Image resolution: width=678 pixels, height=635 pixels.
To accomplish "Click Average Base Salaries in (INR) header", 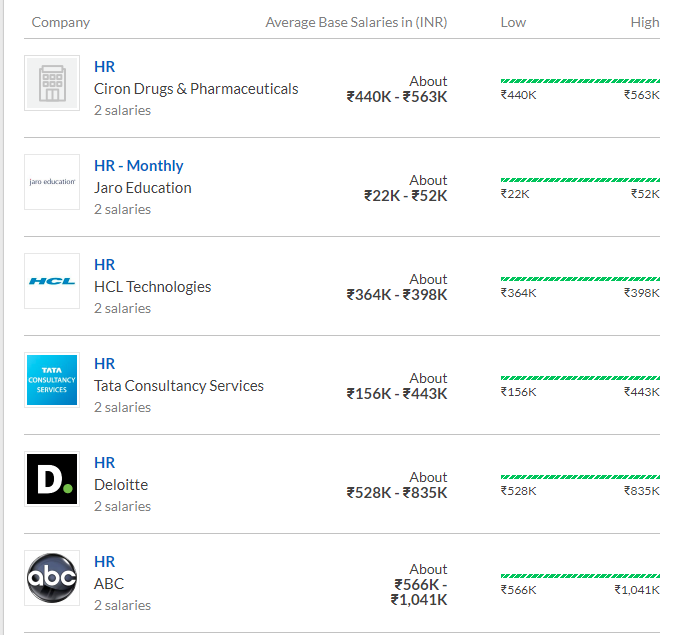I will (x=356, y=22).
